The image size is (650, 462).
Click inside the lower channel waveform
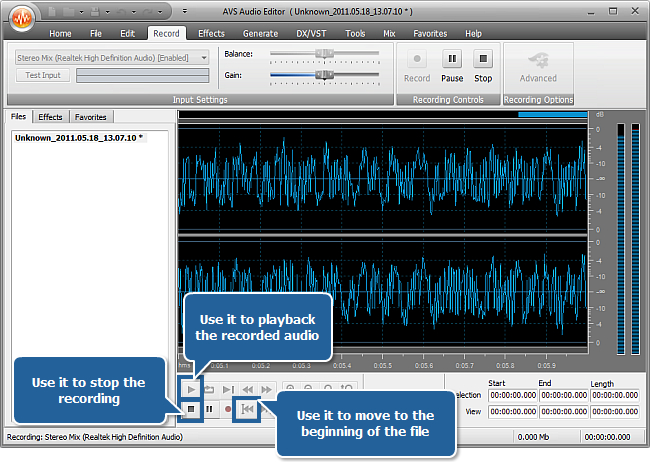383,292
